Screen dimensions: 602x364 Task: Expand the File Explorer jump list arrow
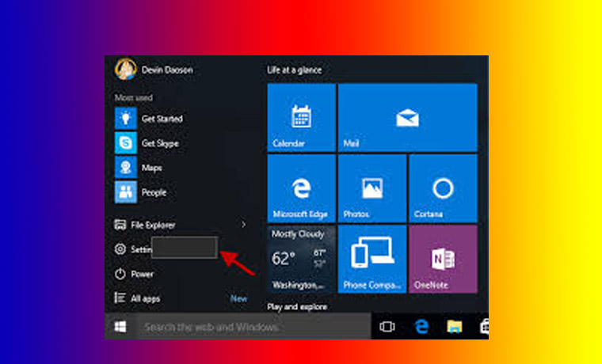pyautogui.click(x=243, y=225)
